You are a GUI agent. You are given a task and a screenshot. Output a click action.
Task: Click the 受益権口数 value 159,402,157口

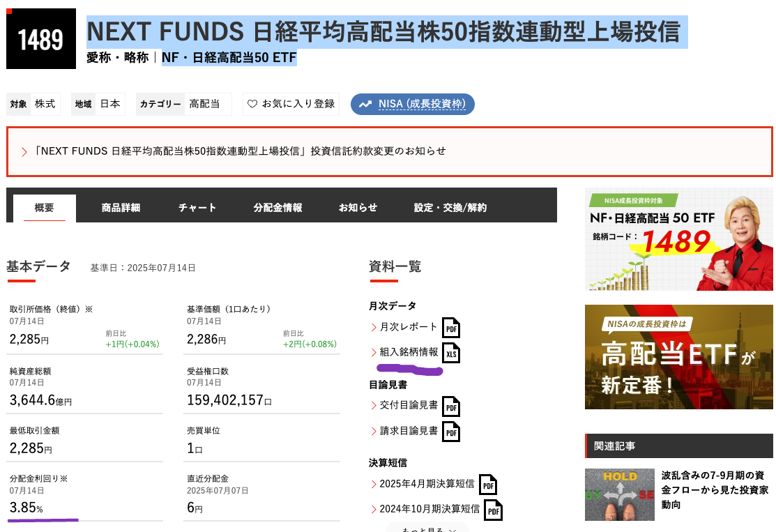(229, 400)
